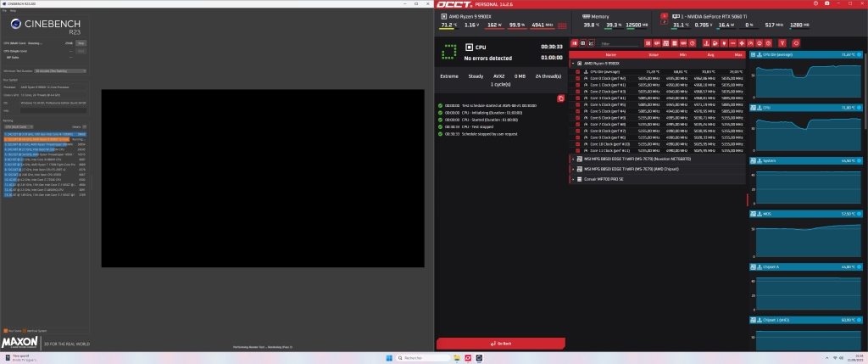Expand the MSI MPG Nuvoton sensor group
This screenshot has height=364, width=868.
coord(573,159)
